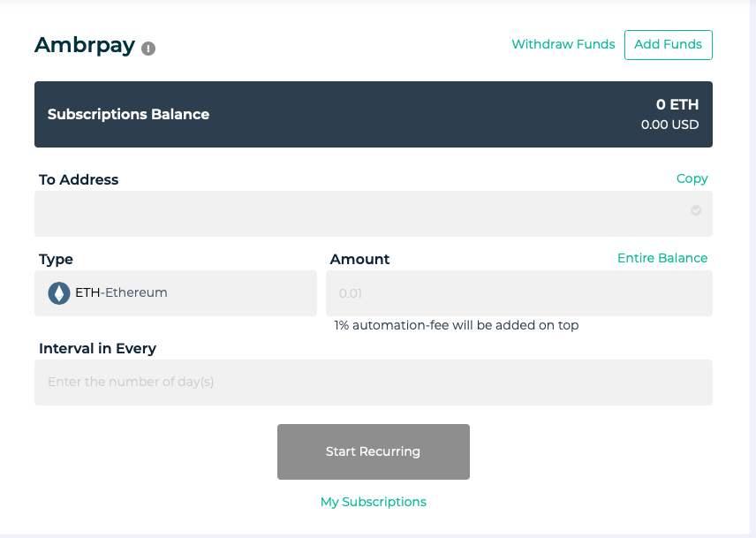The height and width of the screenshot is (538, 756).
Task: Focus the Amount input field
Action: [519, 293]
